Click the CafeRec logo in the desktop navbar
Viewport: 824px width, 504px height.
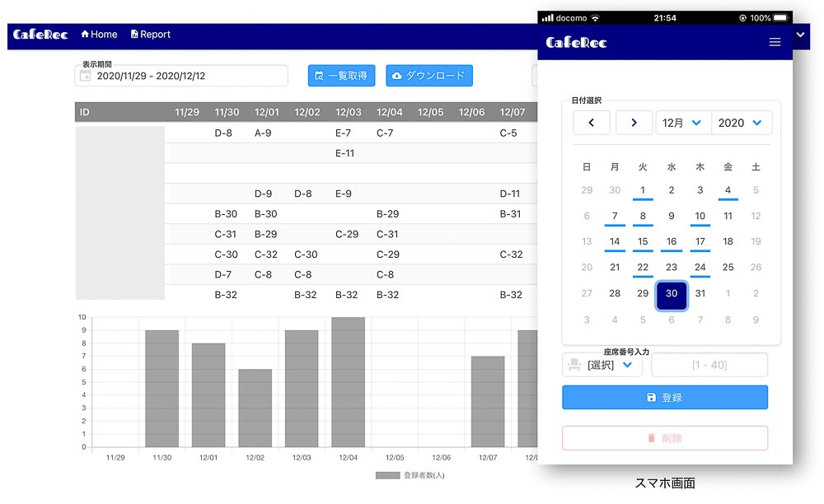click(40, 35)
